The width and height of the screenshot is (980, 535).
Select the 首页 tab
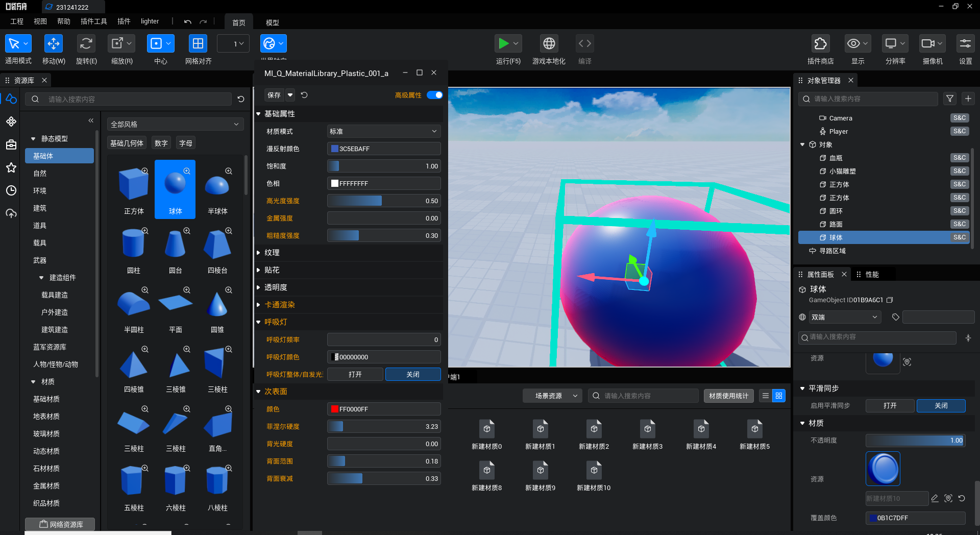click(239, 22)
